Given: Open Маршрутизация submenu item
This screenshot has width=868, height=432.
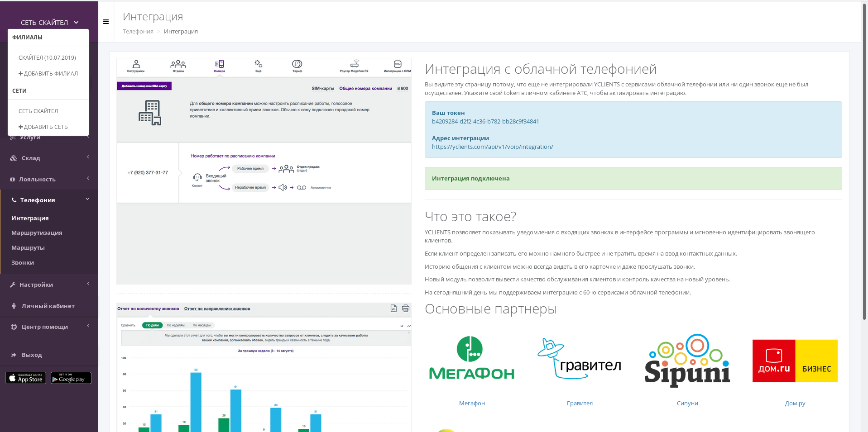Looking at the screenshot, I should pos(37,233).
